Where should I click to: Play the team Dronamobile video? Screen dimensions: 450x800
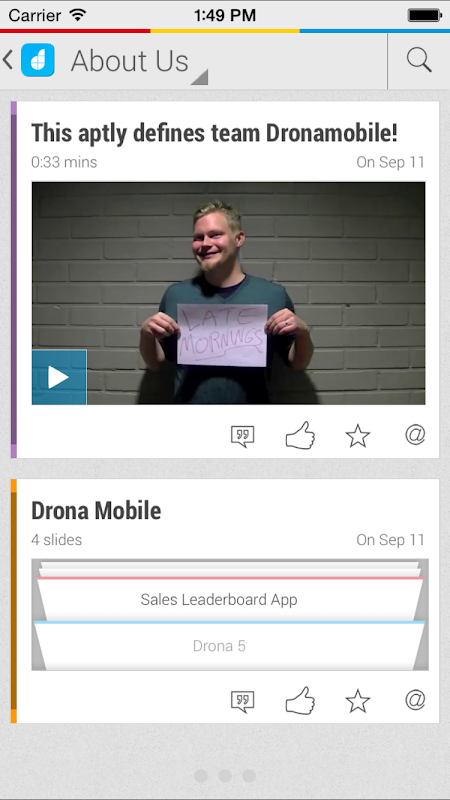pos(59,377)
